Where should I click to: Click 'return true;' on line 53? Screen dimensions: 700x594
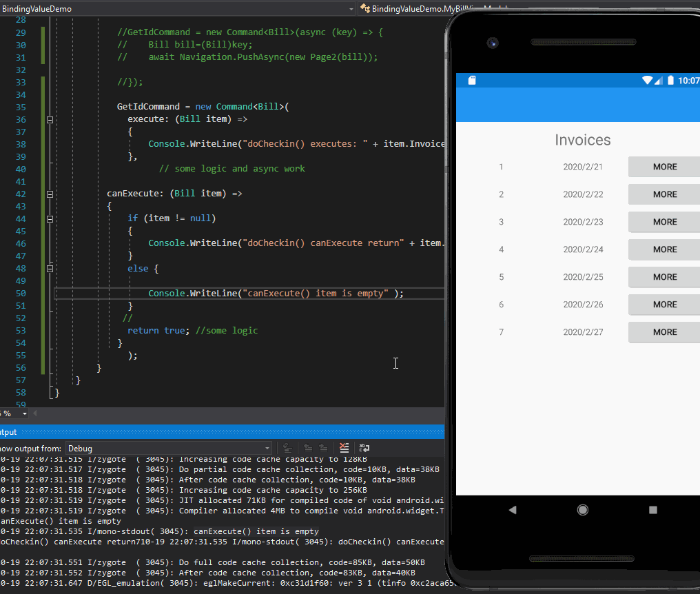[x=158, y=331]
